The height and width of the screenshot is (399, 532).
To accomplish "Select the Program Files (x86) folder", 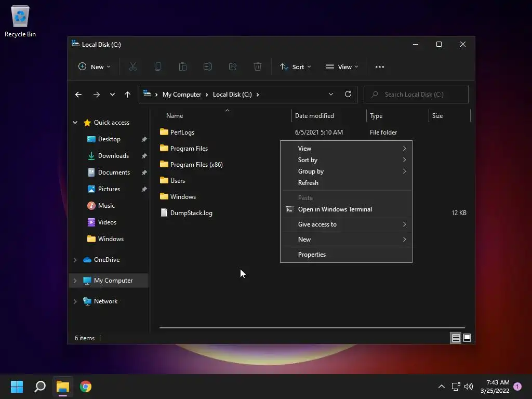I will point(191,165).
